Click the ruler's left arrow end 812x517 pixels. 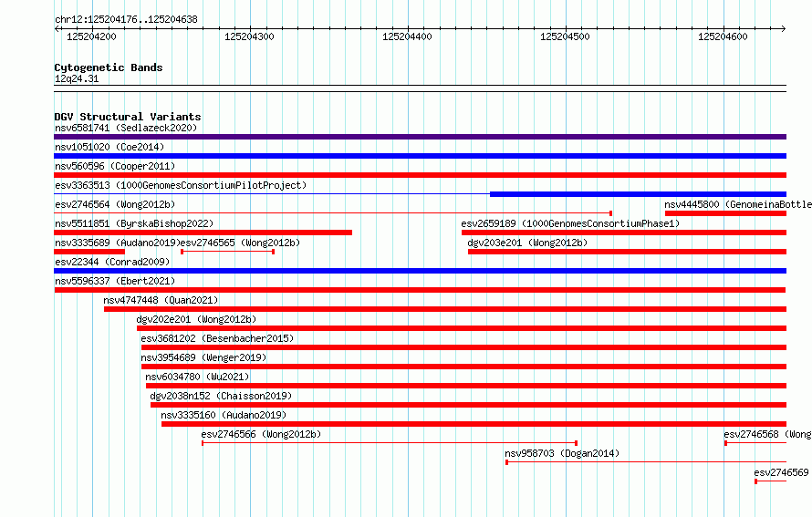click(57, 29)
